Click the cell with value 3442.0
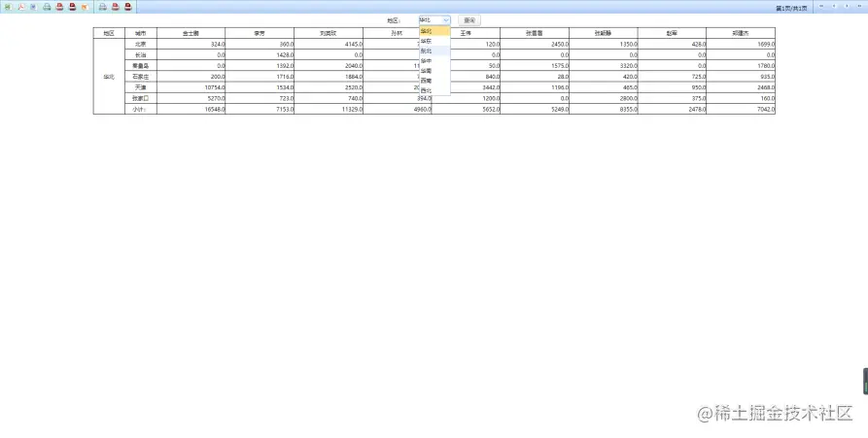The height and width of the screenshot is (438, 868). tap(466, 87)
